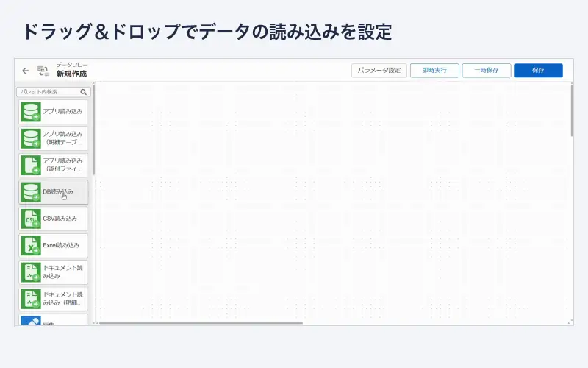Screen dimensions: 588x368
Task: Click the データフロー breadcrumb label
Action: pos(72,65)
